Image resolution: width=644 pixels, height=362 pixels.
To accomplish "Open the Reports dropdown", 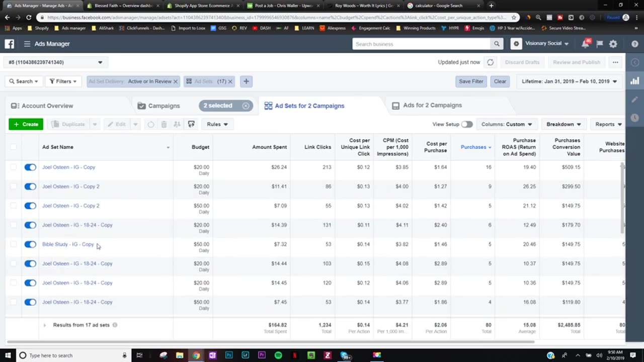I will (608, 124).
